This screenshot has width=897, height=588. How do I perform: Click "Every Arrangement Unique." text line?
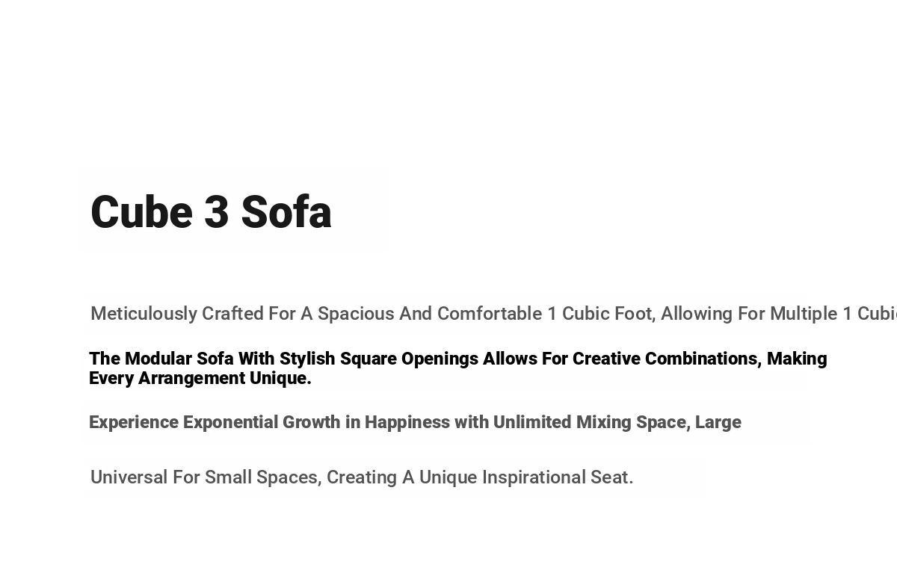tap(200, 378)
